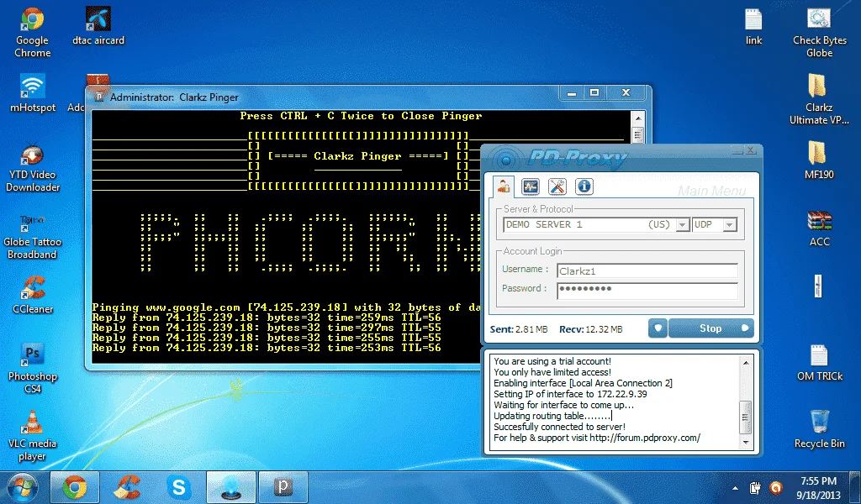Click 'You are using a trial account!' line

pyautogui.click(x=552, y=361)
